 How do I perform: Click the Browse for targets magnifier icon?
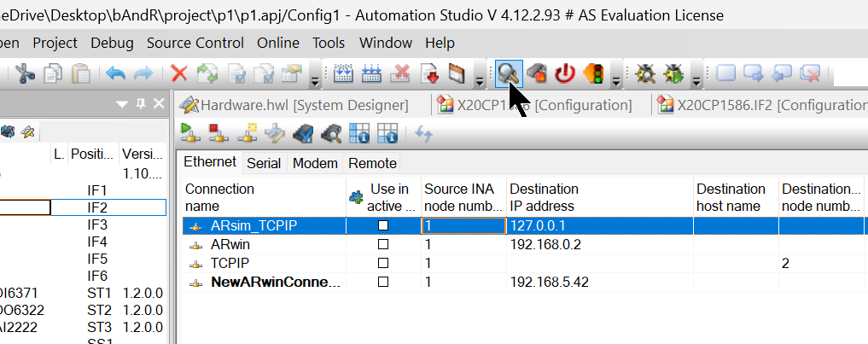click(x=332, y=133)
